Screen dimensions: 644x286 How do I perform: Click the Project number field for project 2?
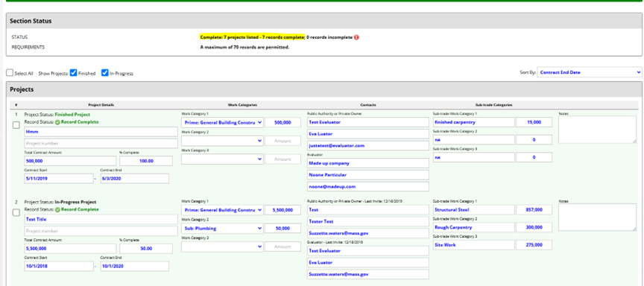pos(101,231)
